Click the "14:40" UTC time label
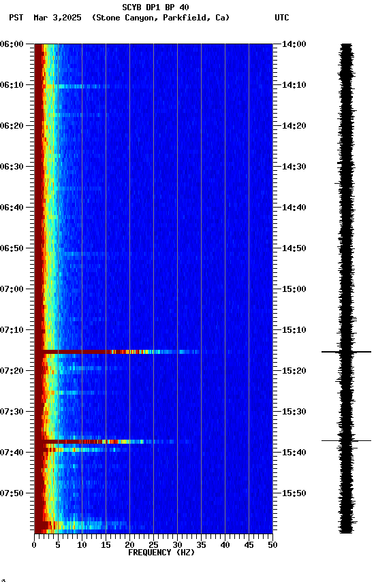The height and width of the screenshot is (588, 376). (294, 208)
